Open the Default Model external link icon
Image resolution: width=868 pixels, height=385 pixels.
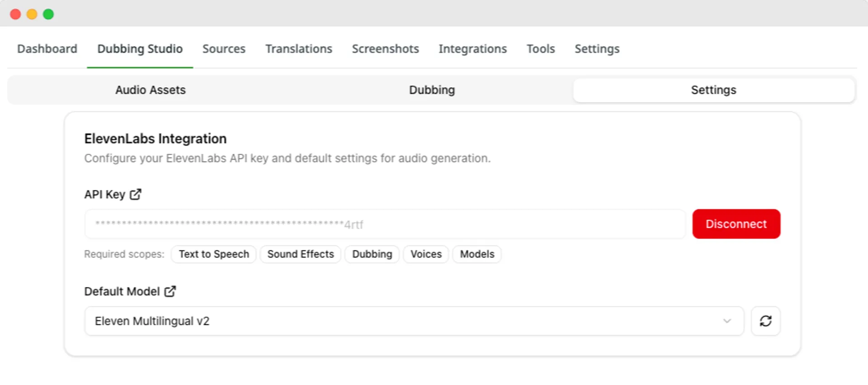tap(170, 291)
